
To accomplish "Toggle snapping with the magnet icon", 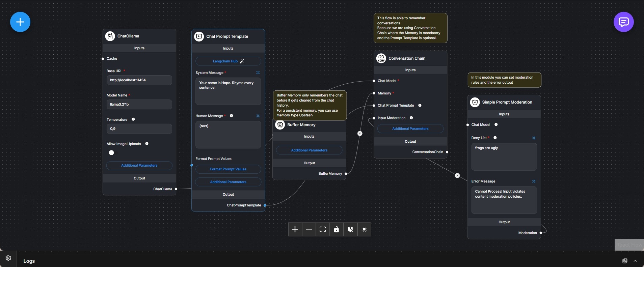I will [x=350, y=229].
